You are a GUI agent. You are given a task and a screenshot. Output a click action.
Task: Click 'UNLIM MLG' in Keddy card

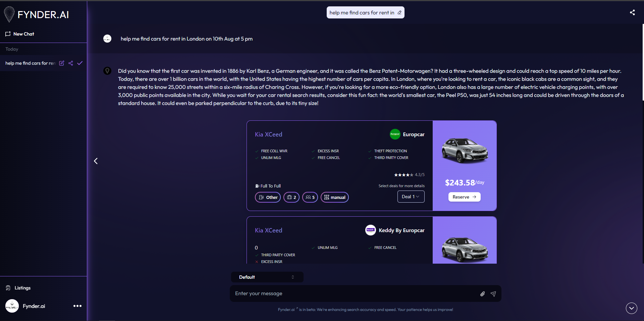click(x=328, y=248)
